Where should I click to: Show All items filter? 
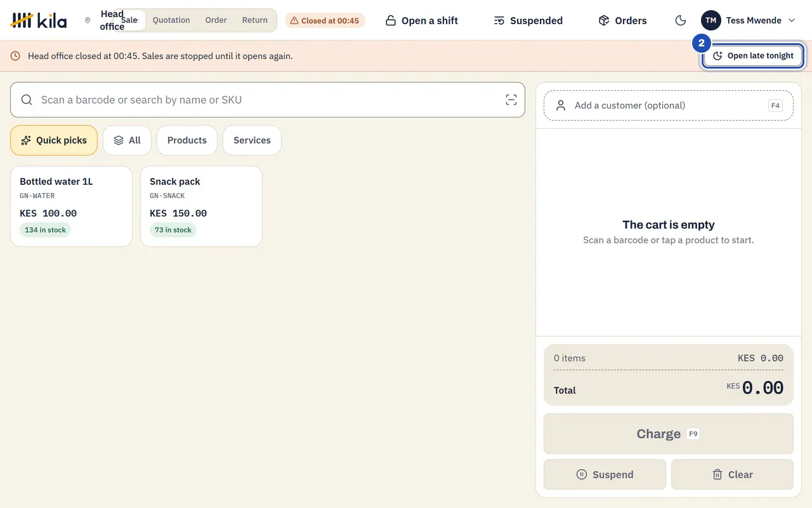127,140
